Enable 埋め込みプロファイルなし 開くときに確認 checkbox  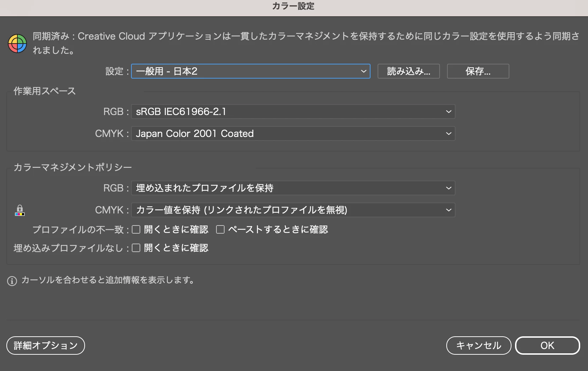[136, 248]
